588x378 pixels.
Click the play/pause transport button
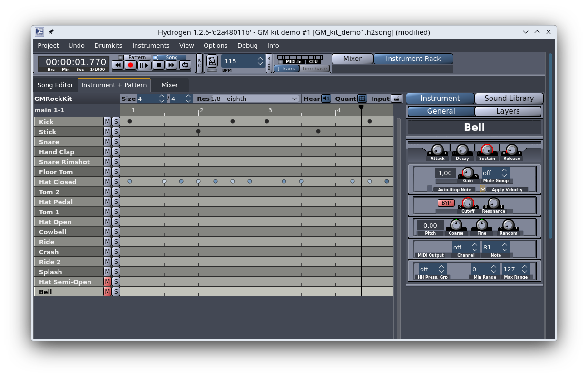[145, 65]
